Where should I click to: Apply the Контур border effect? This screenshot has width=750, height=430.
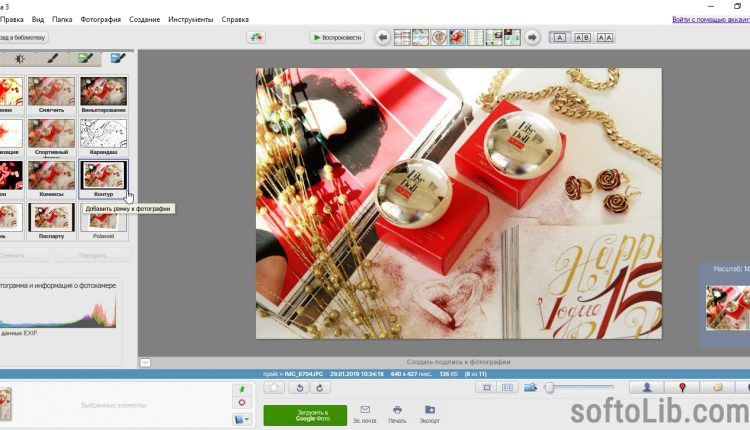click(x=104, y=179)
